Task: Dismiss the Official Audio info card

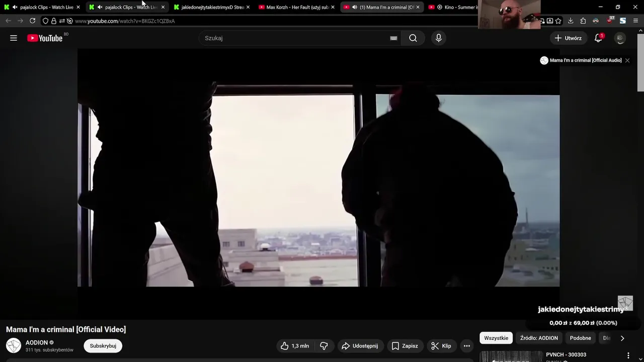Action: click(627, 60)
